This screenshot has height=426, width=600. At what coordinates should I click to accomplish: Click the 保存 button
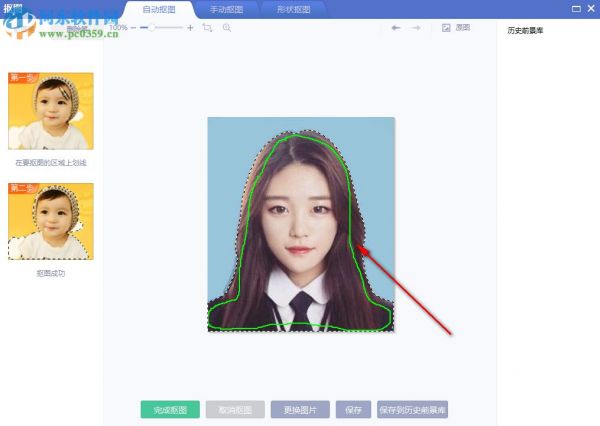tap(354, 410)
